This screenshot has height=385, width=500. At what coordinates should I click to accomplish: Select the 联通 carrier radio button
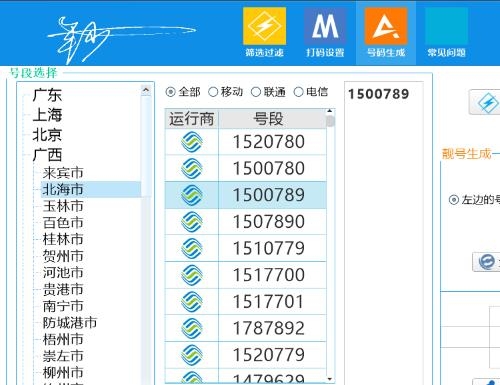pyautogui.click(x=256, y=92)
